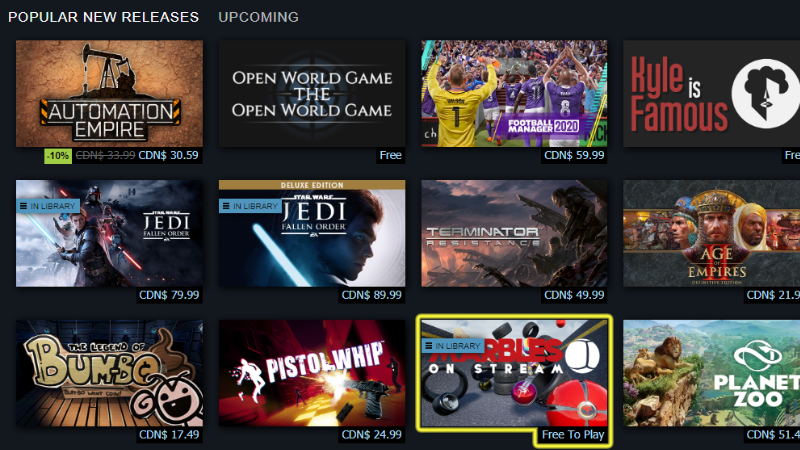Click In Library badge on Jedi Deluxe Edition

click(x=250, y=206)
